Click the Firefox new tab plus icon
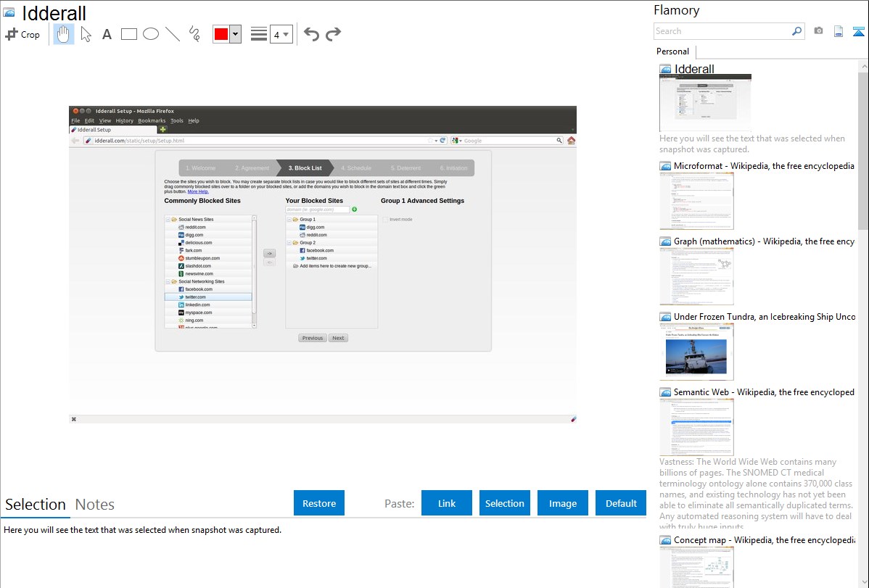 coord(163,129)
